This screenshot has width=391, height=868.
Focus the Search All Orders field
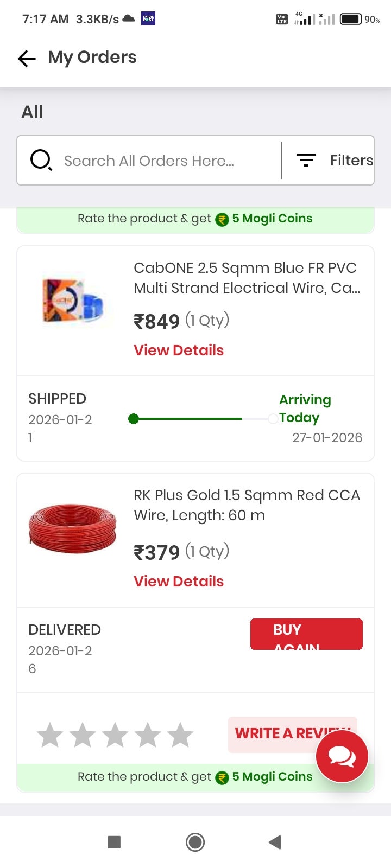click(168, 161)
